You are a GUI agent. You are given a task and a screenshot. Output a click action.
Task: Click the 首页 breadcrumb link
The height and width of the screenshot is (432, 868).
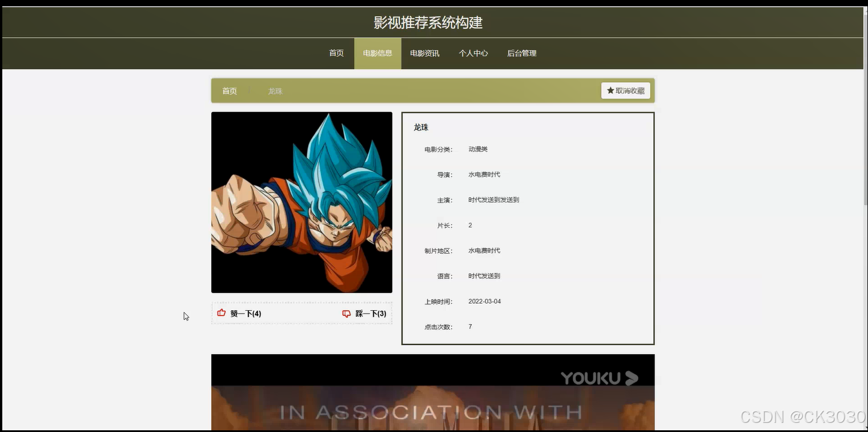[230, 91]
